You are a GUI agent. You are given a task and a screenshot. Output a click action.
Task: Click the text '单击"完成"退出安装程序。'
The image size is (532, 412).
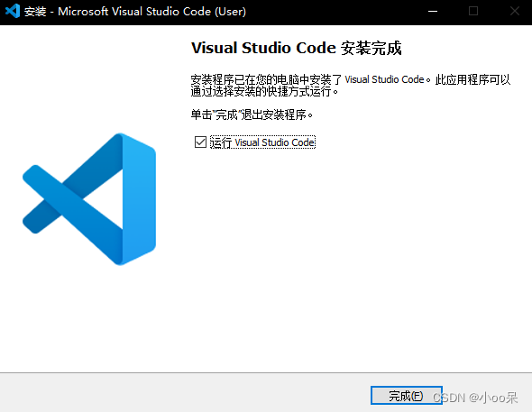pos(252,114)
